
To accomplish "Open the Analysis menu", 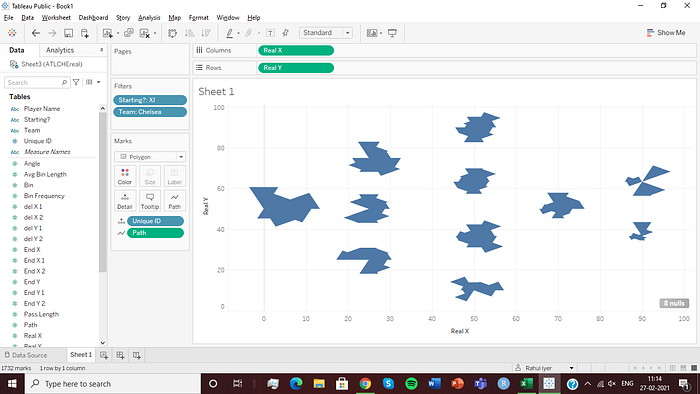I will (x=149, y=17).
